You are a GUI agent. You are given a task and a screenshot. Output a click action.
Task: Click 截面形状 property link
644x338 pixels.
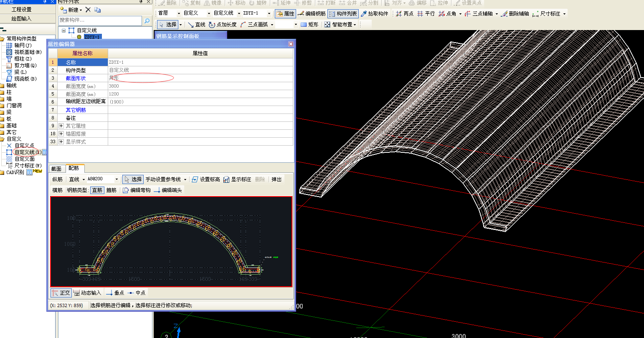[76, 78]
